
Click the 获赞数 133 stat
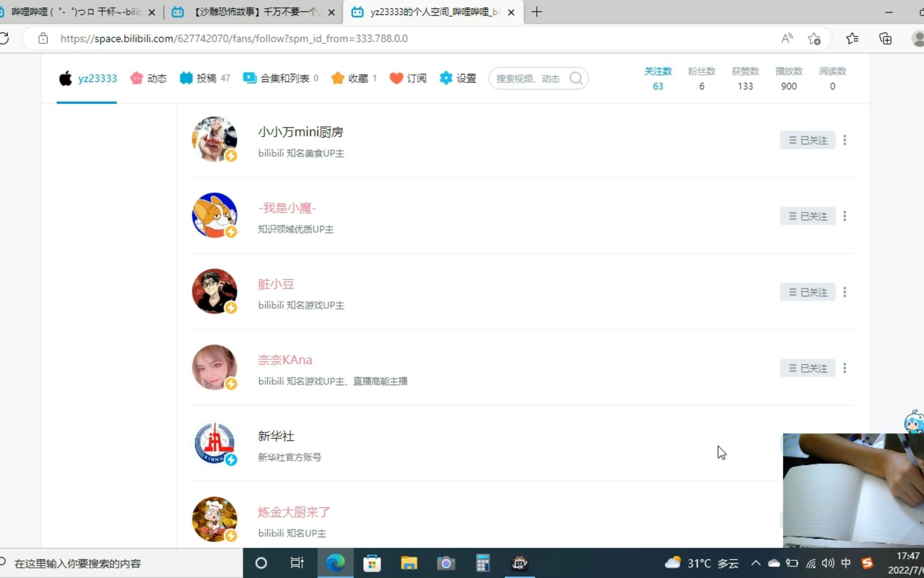tap(745, 78)
